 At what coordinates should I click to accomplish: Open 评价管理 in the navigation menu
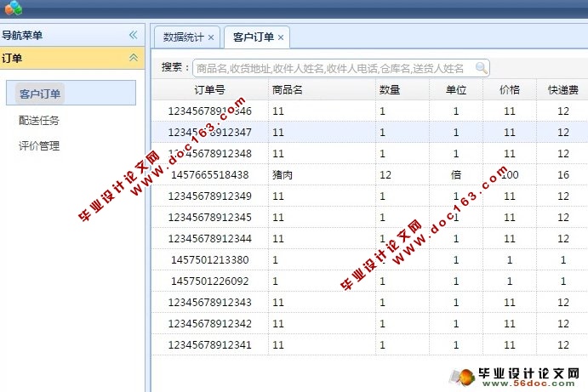[x=39, y=145]
